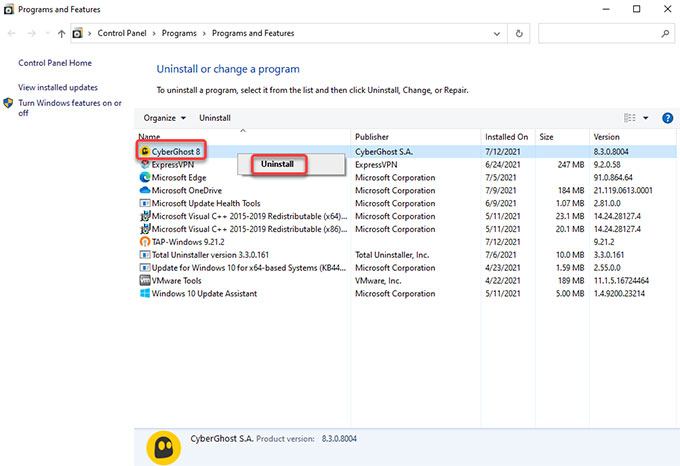Click icon of Visual C++ Redistributable (x86)

(145, 229)
